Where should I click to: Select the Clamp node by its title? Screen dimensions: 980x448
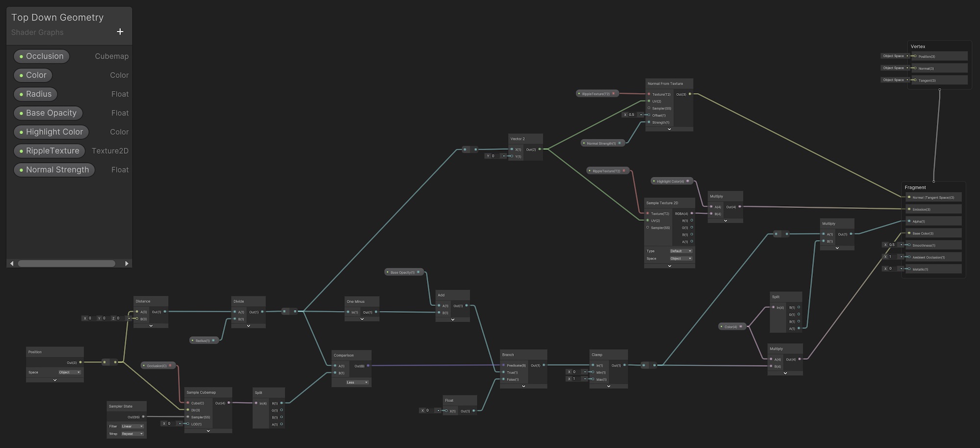tap(597, 354)
